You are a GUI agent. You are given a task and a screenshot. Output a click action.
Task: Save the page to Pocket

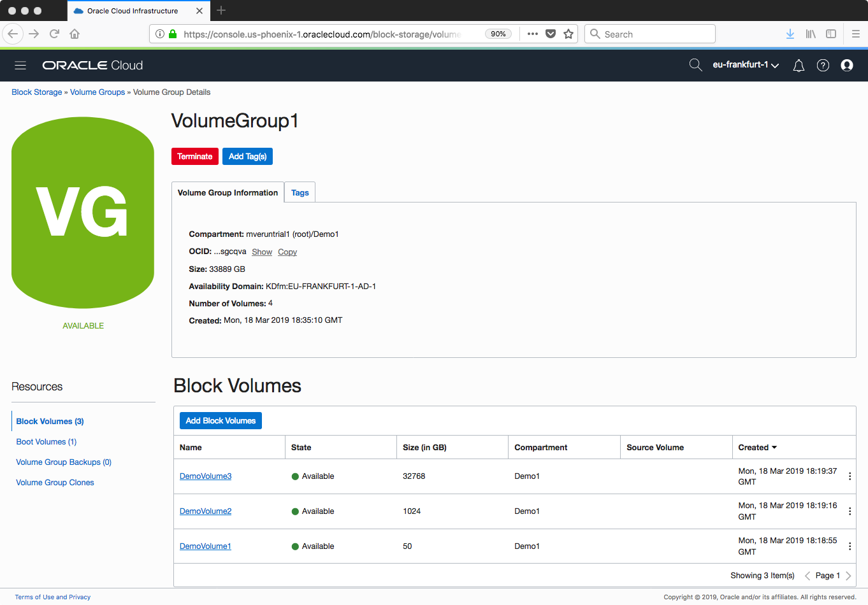[x=551, y=34]
